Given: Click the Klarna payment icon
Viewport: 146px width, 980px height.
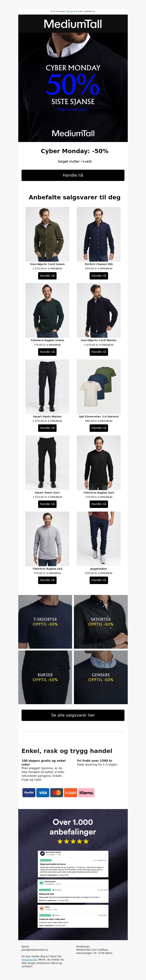Looking at the screenshot, I should tap(86, 792).
